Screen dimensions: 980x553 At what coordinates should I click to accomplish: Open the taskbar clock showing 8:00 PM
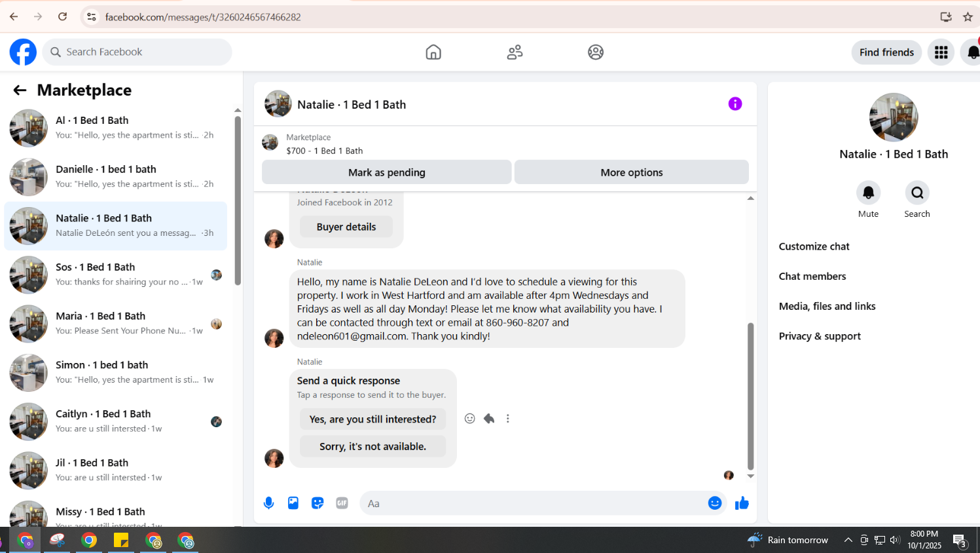pos(924,539)
